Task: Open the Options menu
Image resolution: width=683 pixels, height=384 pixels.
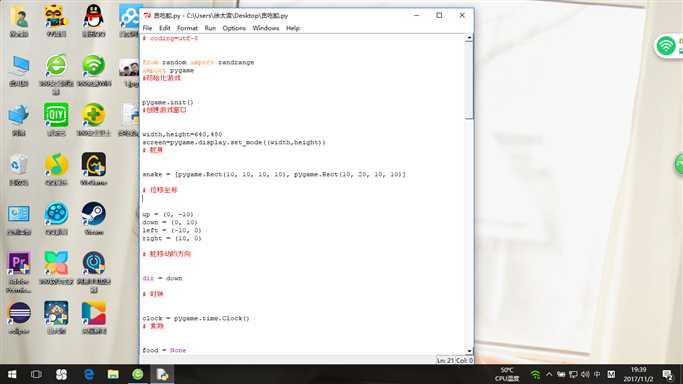Action: click(x=234, y=28)
